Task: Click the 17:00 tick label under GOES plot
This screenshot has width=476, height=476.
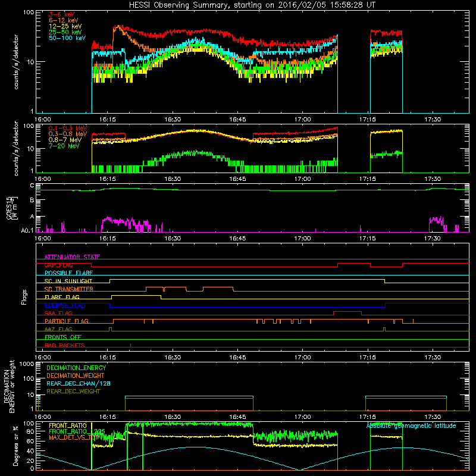Action: pyautogui.click(x=302, y=239)
